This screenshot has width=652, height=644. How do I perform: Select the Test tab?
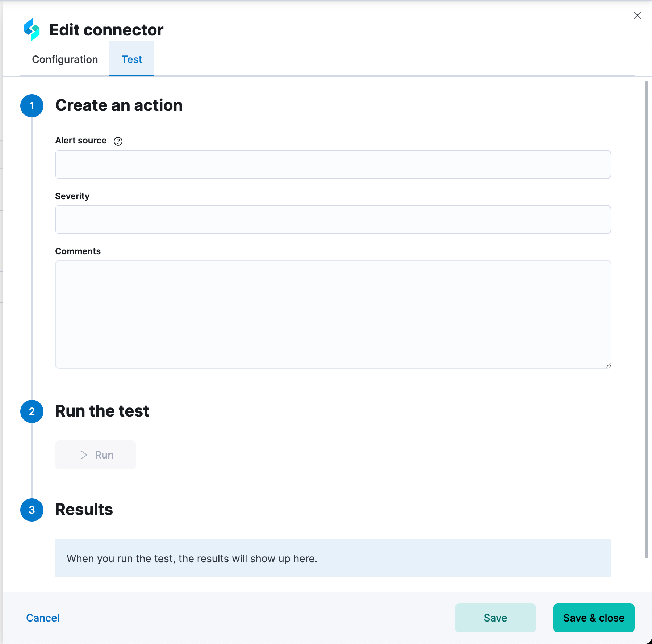tap(131, 59)
